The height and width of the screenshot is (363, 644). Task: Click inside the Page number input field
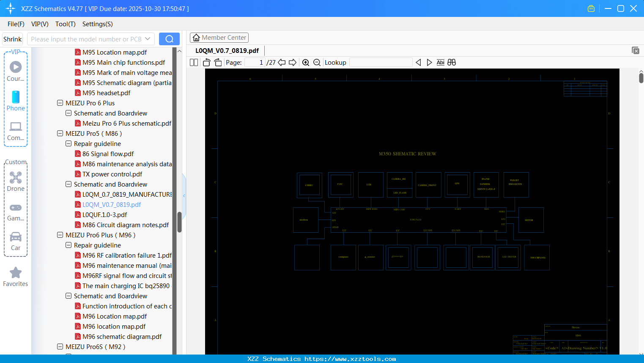point(254,62)
